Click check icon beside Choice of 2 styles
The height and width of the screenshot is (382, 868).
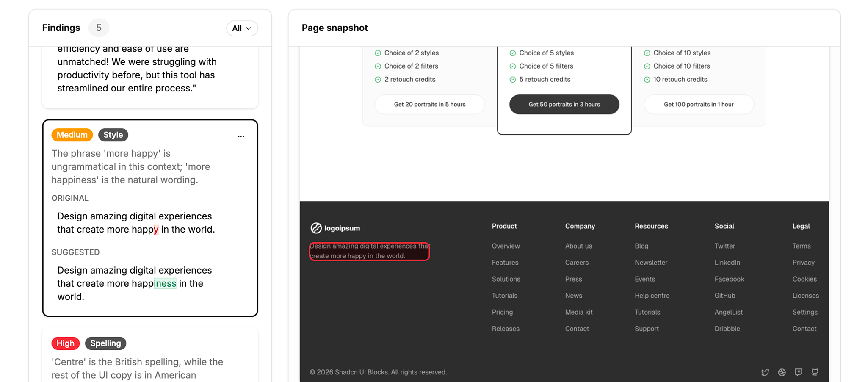pyautogui.click(x=378, y=53)
